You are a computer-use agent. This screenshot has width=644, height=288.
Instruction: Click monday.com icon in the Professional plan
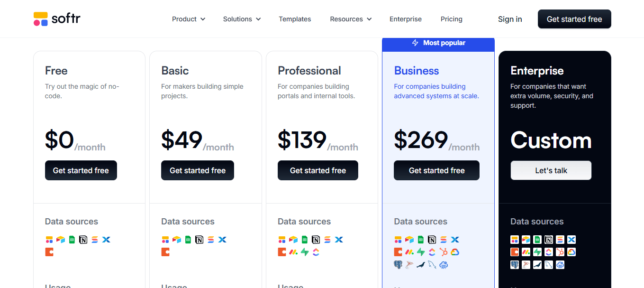(x=293, y=252)
